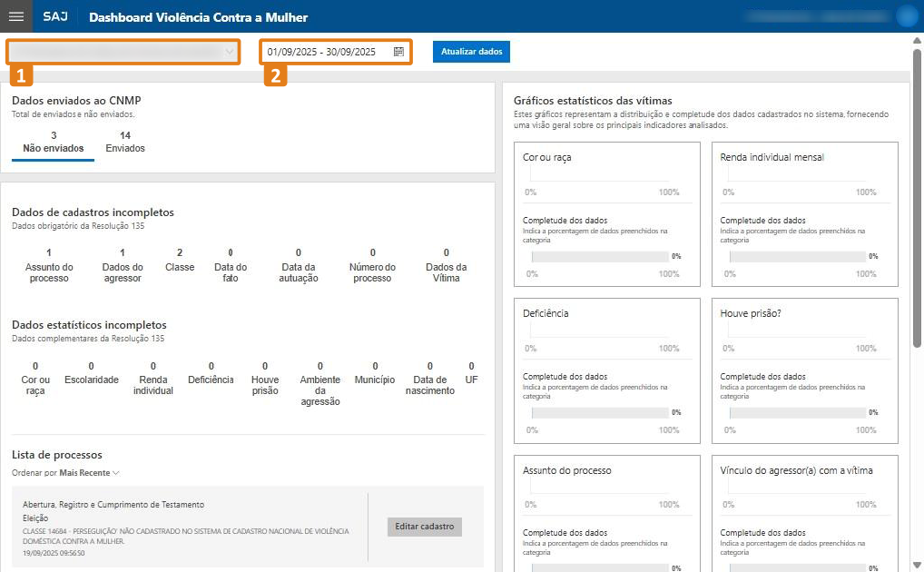Select the 'Classe' incomplete count filter
The height and width of the screenshot is (572, 924).
[x=180, y=260]
